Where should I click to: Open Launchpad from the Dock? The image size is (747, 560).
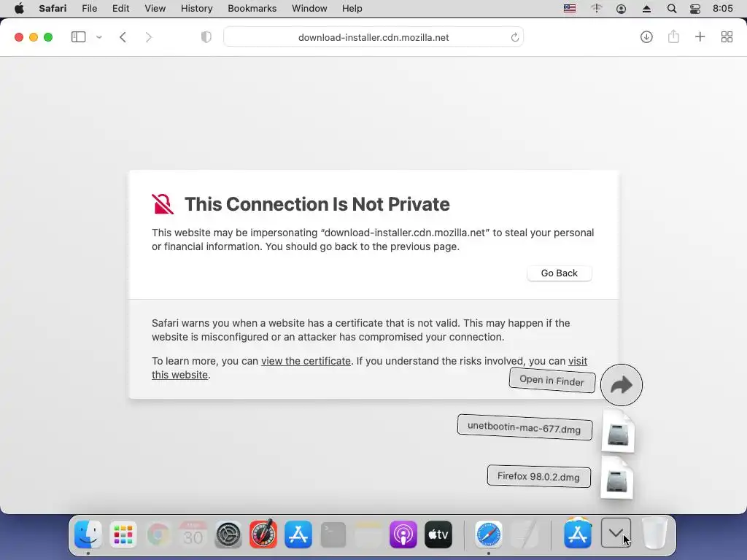[123, 534]
